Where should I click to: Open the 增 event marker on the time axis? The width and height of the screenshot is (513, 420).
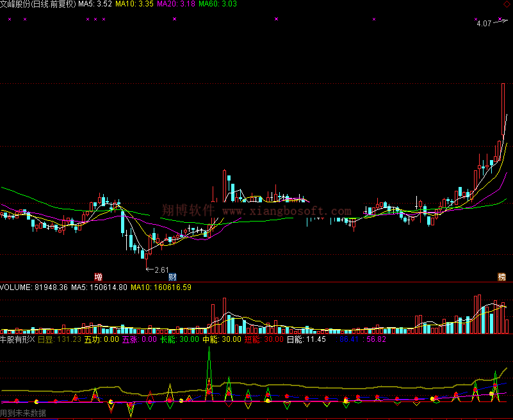tap(98, 277)
